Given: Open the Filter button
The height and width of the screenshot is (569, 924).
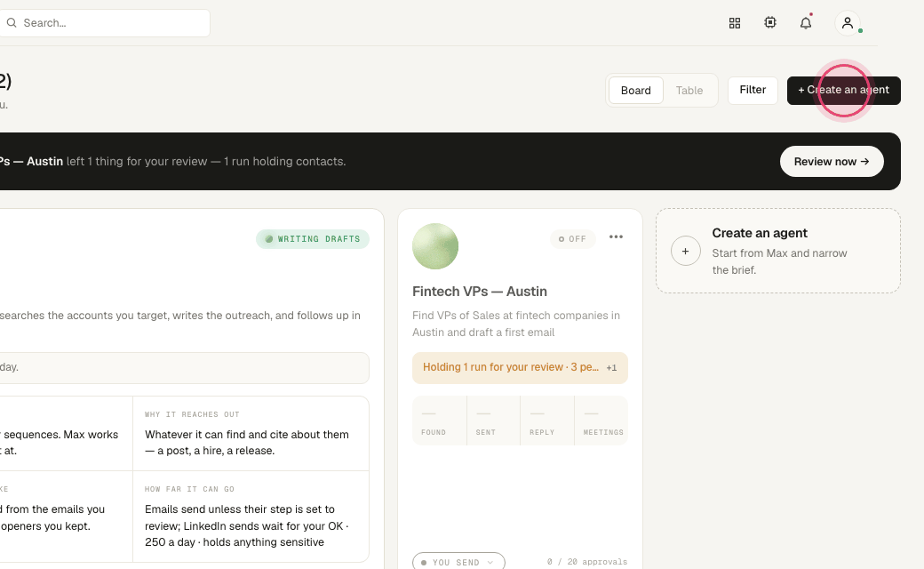Looking at the screenshot, I should point(753,90).
